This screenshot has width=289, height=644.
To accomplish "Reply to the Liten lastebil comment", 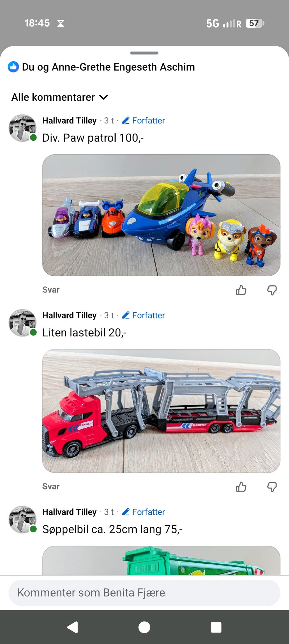I will click(51, 486).
